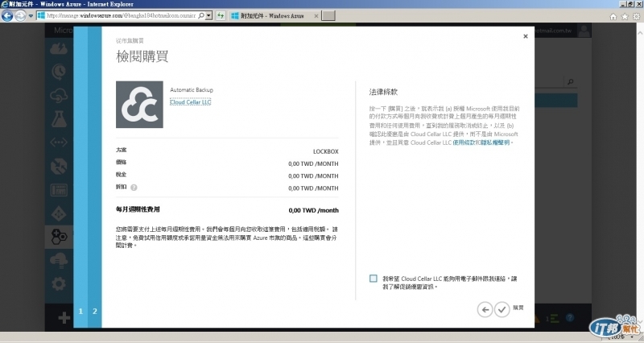The width and height of the screenshot is (644, 343).
Task: Click the help question mark in Azure bar
Action: coord(570,317)
